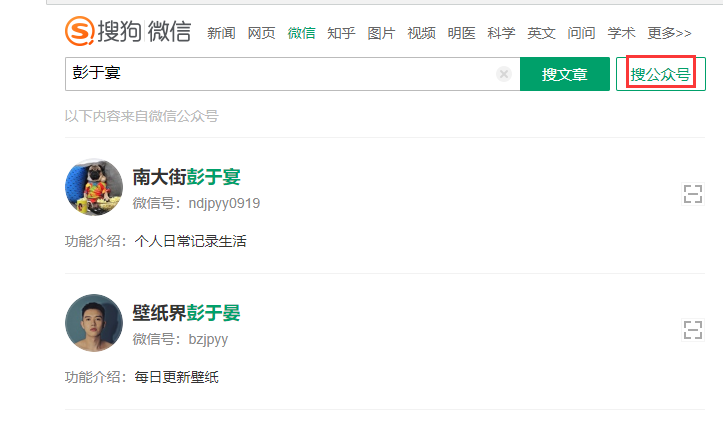Screen dimensions: 723x440
Task: Expand 更多>> for more categories
Action: 670,33
